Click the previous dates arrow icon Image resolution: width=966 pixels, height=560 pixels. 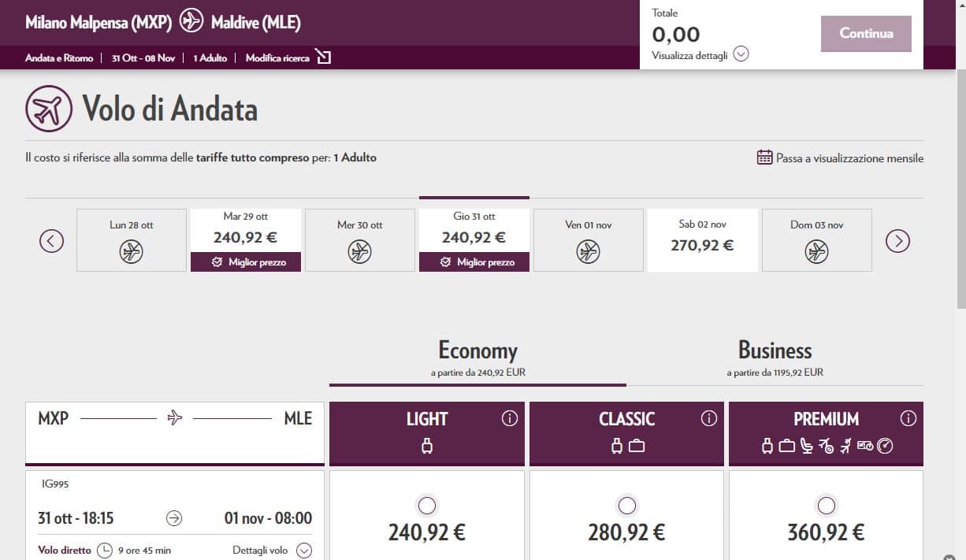pyautogui.click(x=51, y=240)
